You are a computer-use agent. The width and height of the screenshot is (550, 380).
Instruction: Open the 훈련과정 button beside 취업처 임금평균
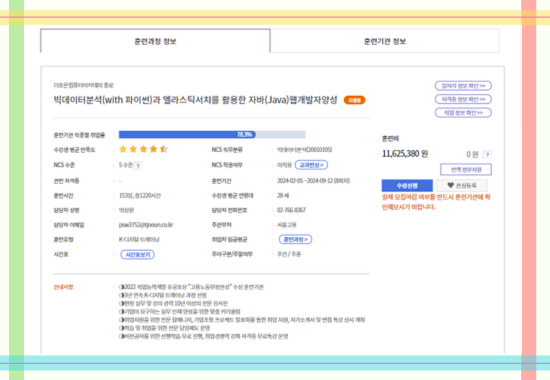click(x=295, y=239)
